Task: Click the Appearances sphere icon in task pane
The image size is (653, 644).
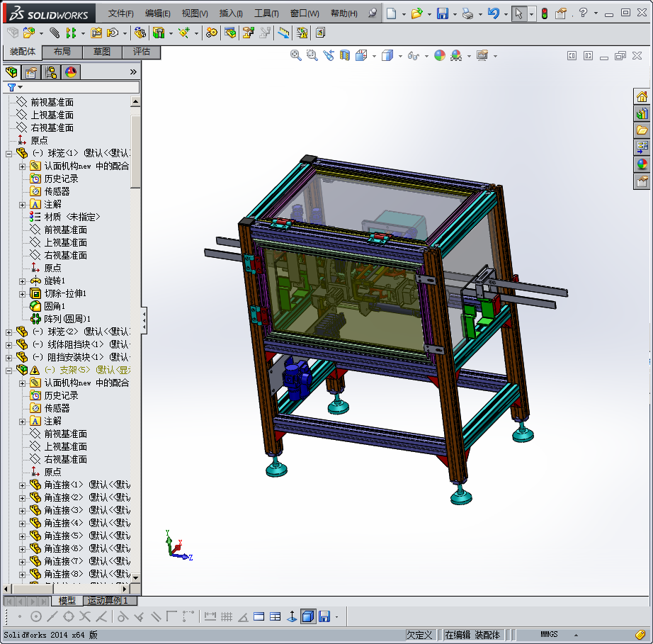Action: pyautogui.click(x=642, y=164)
